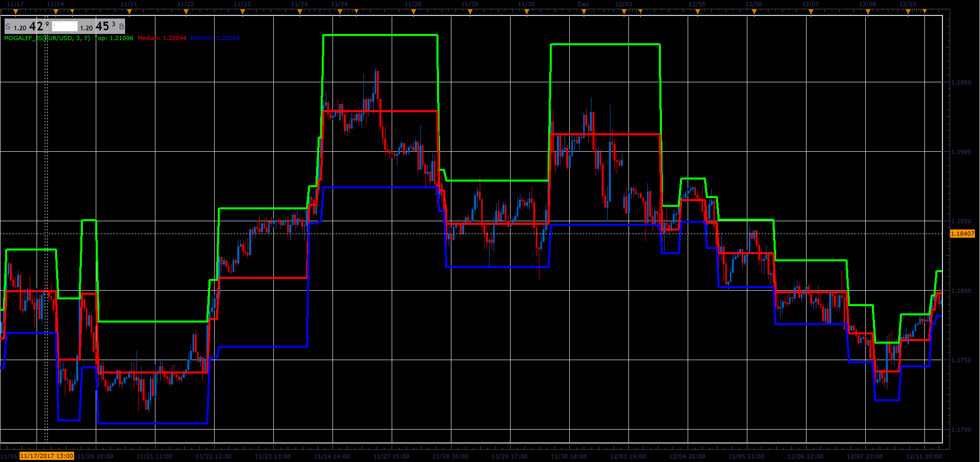Click the orange day marker under 12/05

coord(697,11)
